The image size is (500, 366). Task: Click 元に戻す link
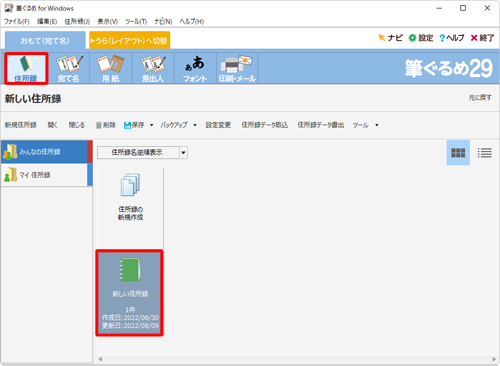tap(480, 98)
